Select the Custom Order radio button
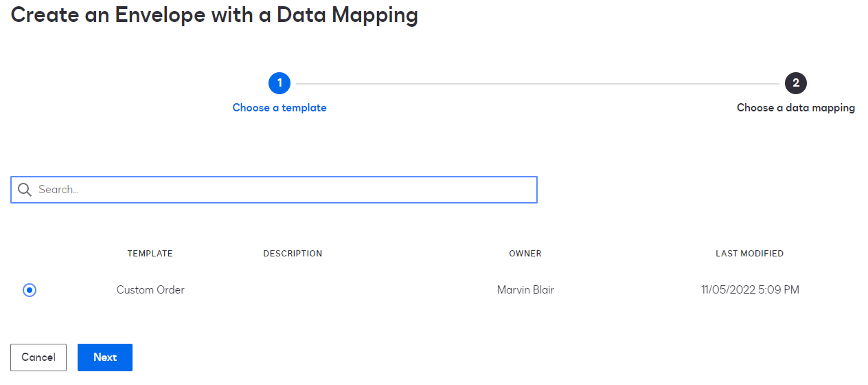868x385 pixels. tap(30, 290)
